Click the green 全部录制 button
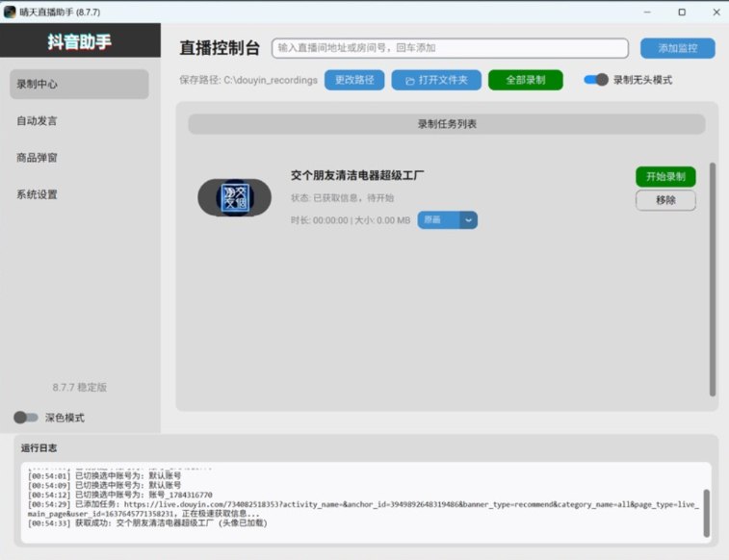729x560 pixels. 526,80
